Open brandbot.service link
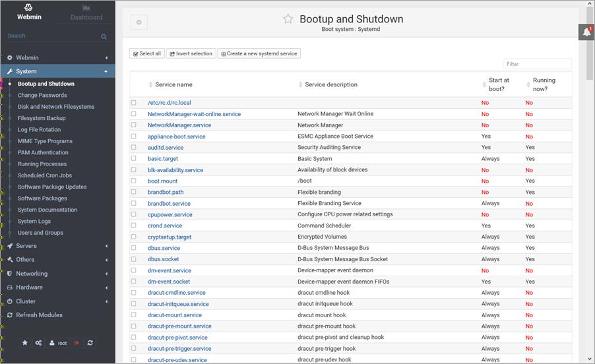Image resolution: width=595 pixels, height=364 pixels. click(x=169, y=204)
